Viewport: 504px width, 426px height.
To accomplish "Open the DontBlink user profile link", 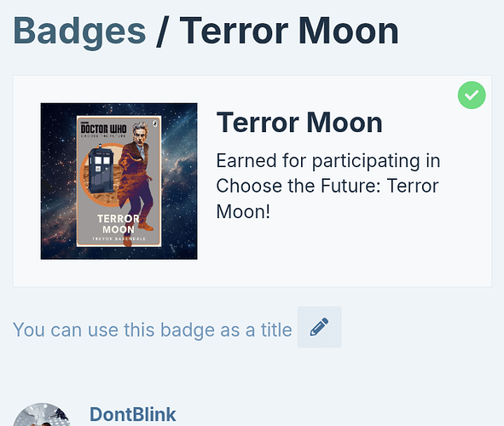I will [x=133, y=414].
